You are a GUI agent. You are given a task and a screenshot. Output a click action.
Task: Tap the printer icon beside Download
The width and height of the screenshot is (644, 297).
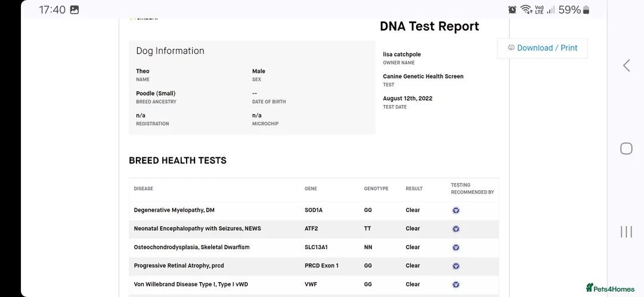(511, 48)
